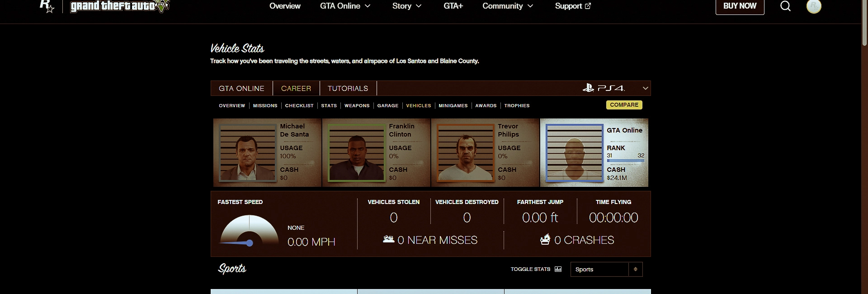Click the Vehicle Stats heading
The height and width of the screenshot is (294, 868).
point(237,48)
